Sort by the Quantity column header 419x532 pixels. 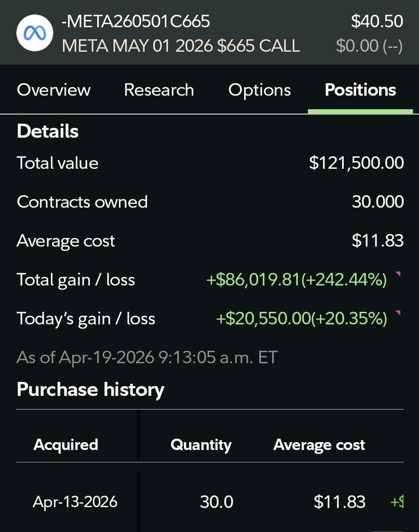click(201, 445)
